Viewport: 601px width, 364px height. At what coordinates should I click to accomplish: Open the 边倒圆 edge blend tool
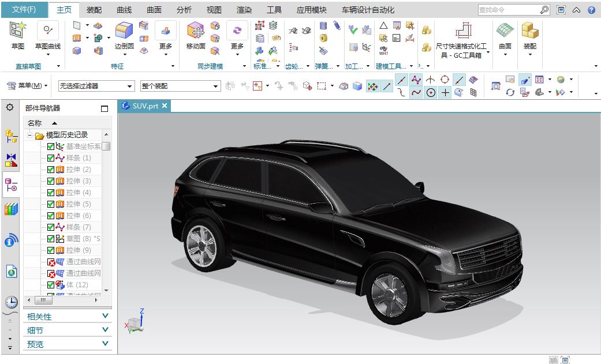tap(123, 32)
